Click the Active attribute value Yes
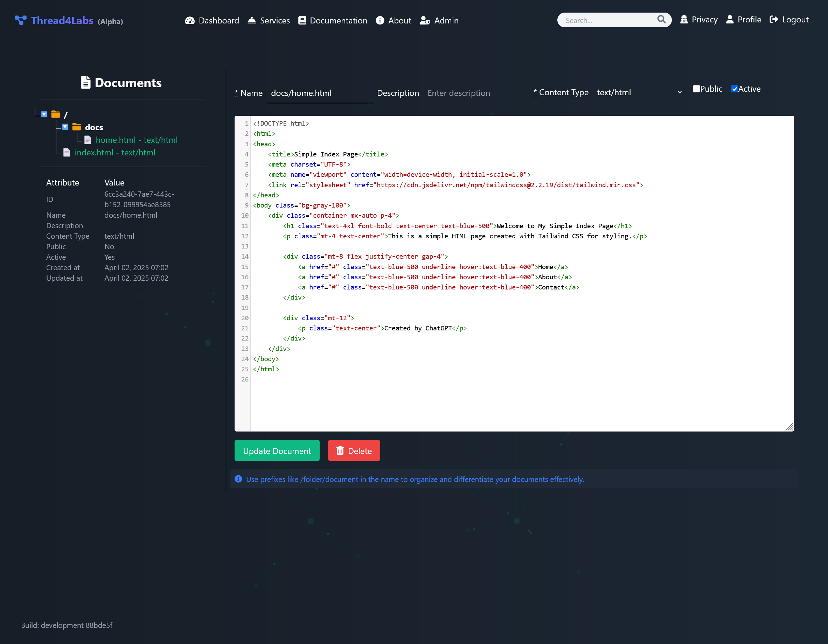Screen dimensions: 828x644 pyautogui.click(x=109, y=257)
